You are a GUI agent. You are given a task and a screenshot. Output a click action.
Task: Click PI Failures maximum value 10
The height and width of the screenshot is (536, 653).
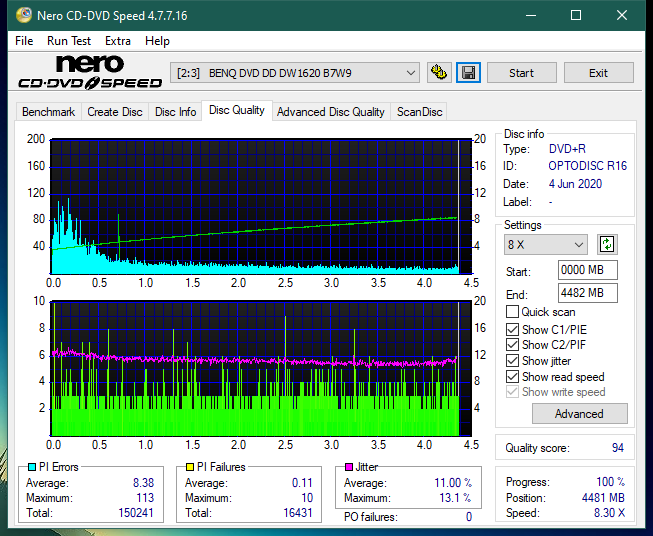(307, 498)
